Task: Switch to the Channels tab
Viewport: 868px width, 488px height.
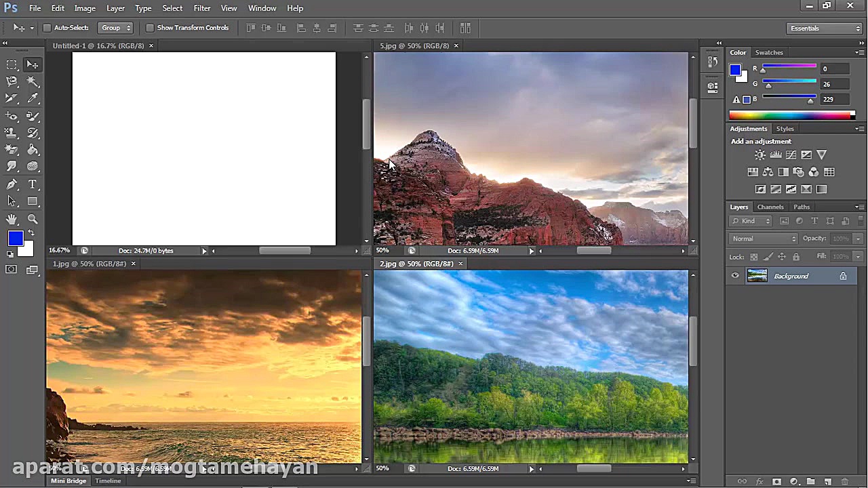Action: tap(770, 207)
